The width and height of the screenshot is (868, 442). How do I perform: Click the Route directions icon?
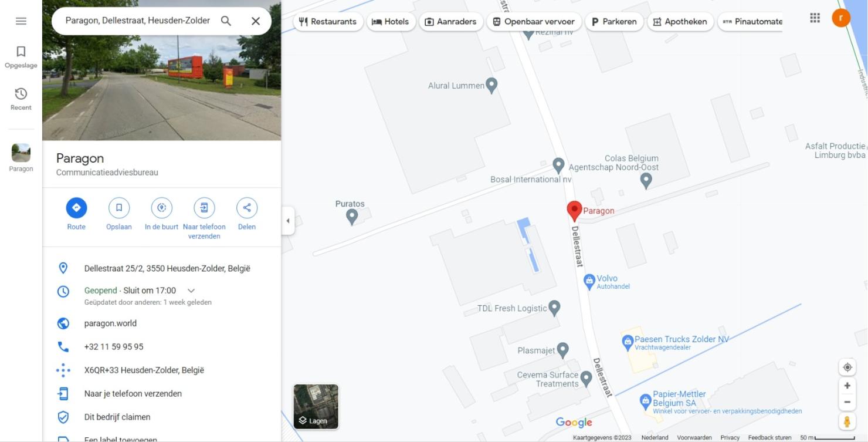click(x=76, y=208)
